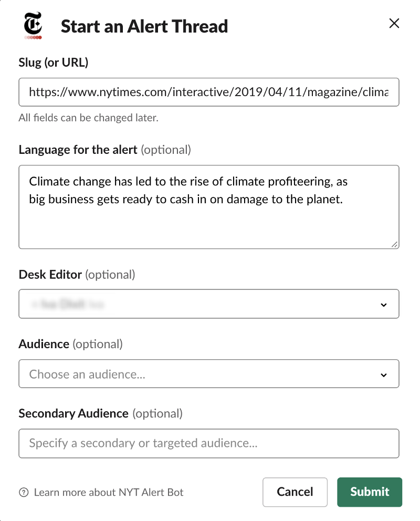Viewport: 420px width, 521px height.
Task: Click the Audience dropdown chevron arrow
Action: [384, 375]
